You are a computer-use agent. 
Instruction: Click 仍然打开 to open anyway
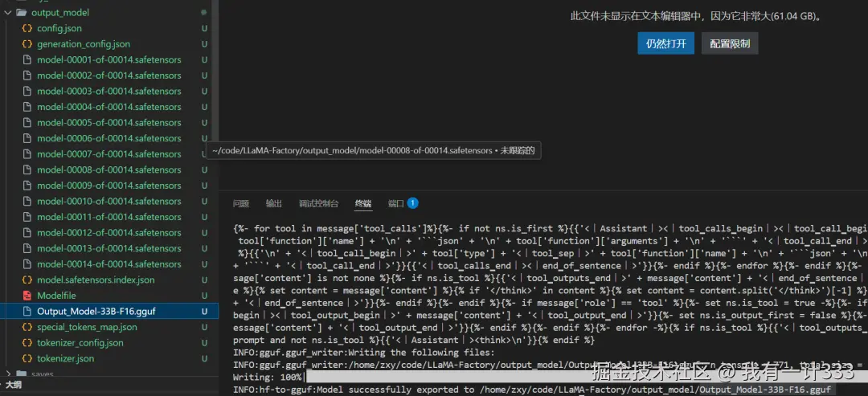[x=666, y=43]
